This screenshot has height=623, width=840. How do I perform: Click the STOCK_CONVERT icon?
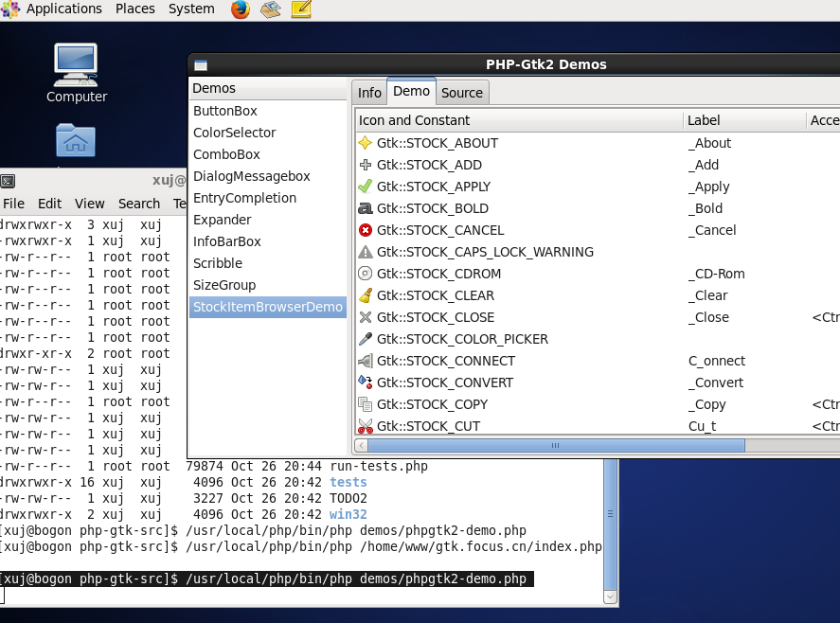(365, 383)
